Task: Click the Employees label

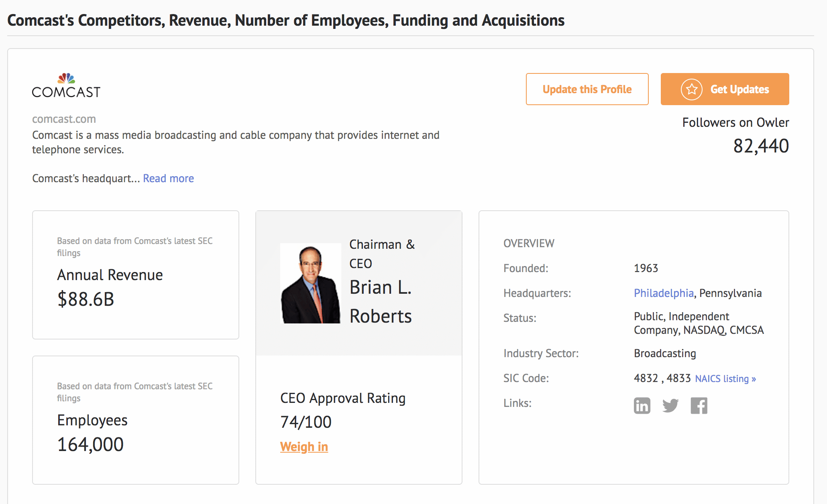Action: 92,420
